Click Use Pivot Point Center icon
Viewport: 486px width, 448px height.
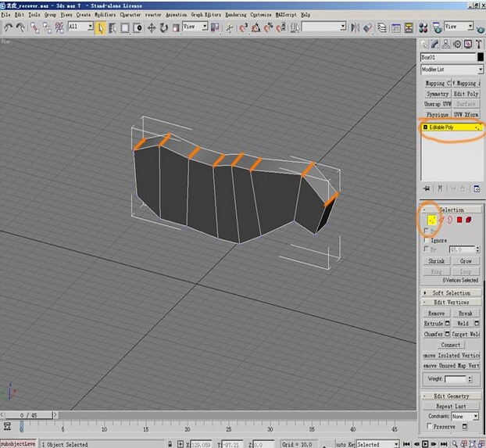(x=215, y=28)
